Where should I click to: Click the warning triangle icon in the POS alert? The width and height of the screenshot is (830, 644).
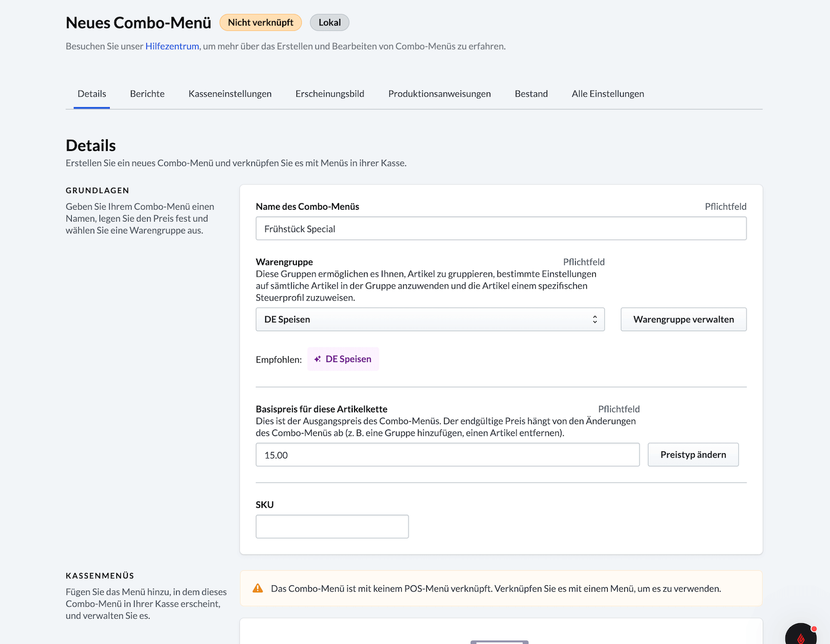[257, 588]
